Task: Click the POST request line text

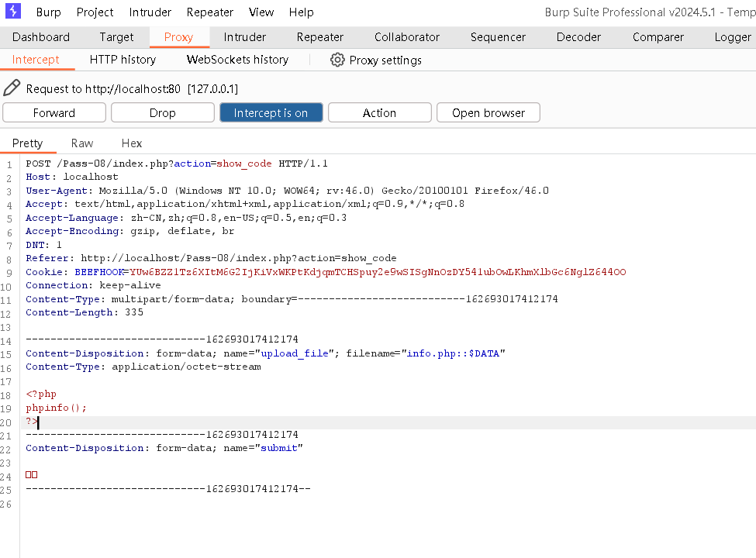Action: click(x=177, y=164)
